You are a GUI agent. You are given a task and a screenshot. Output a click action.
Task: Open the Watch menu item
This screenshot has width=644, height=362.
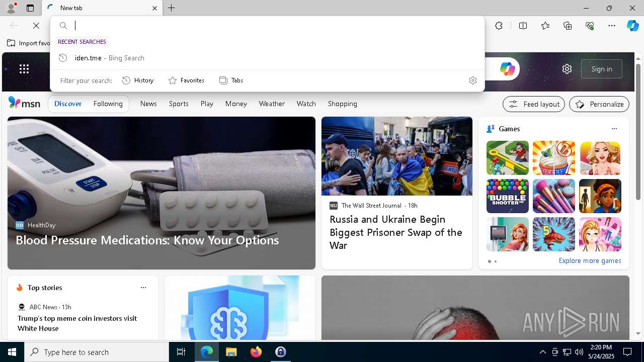[x=306, y=104]
